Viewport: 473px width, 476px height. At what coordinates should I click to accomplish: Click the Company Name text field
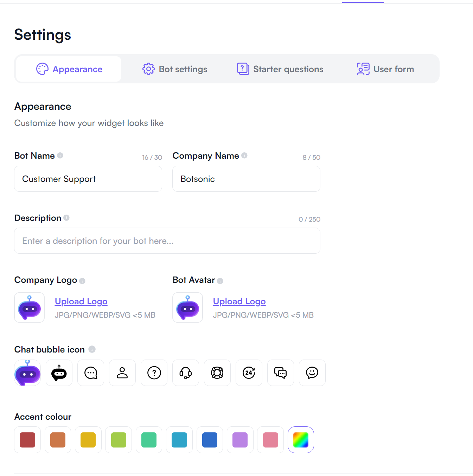pos(246,179)
